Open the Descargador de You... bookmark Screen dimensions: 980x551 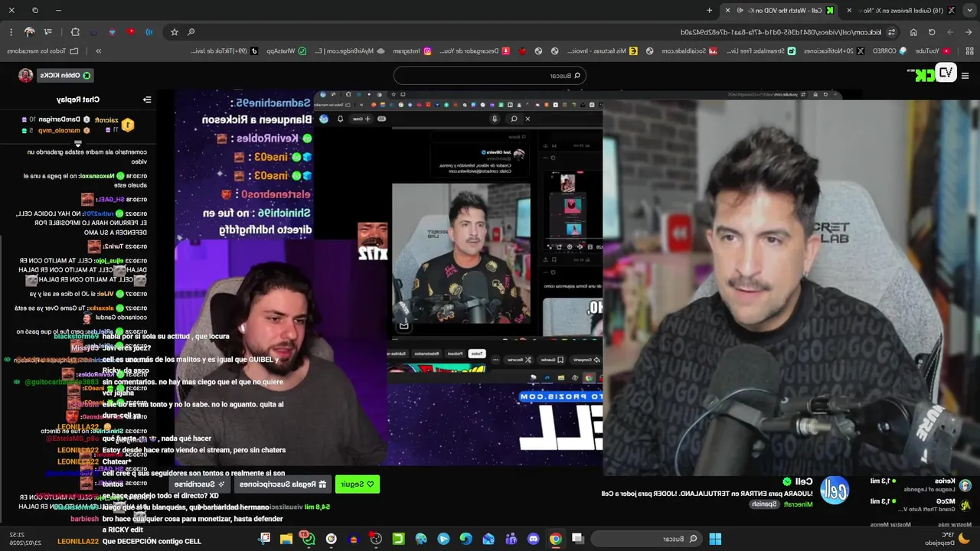pyautogui.click(x=476, y=51)
